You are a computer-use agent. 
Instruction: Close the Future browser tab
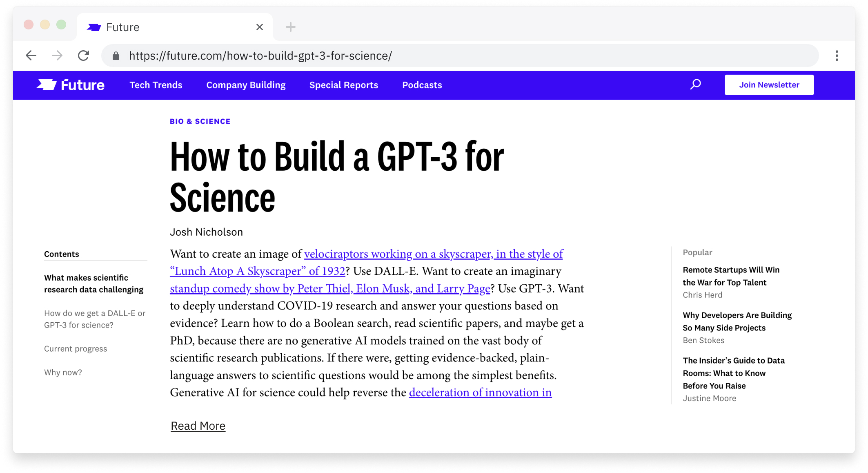[260, 27]
